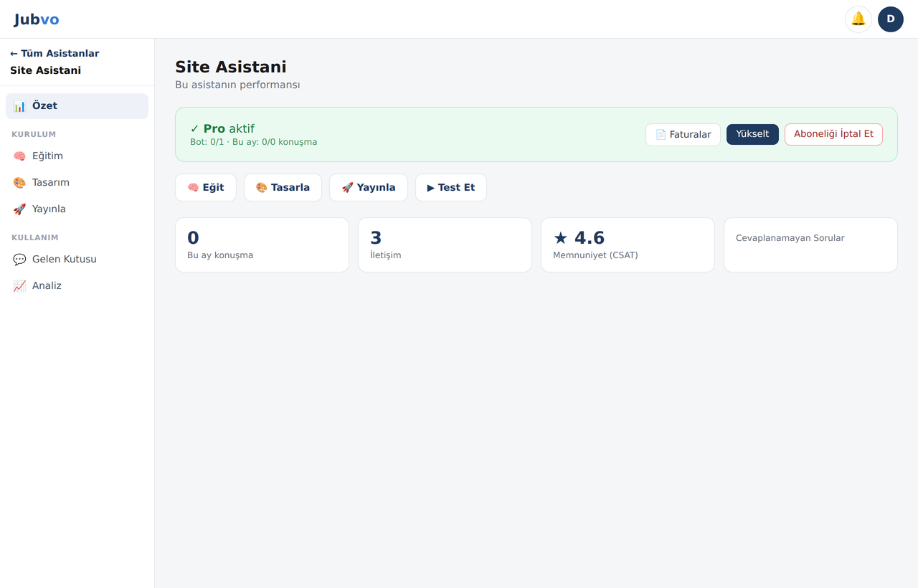Open Tasarım in the sidebar
Image resolution: width=918 pixels, height=588 pixels.
point(77,183)
